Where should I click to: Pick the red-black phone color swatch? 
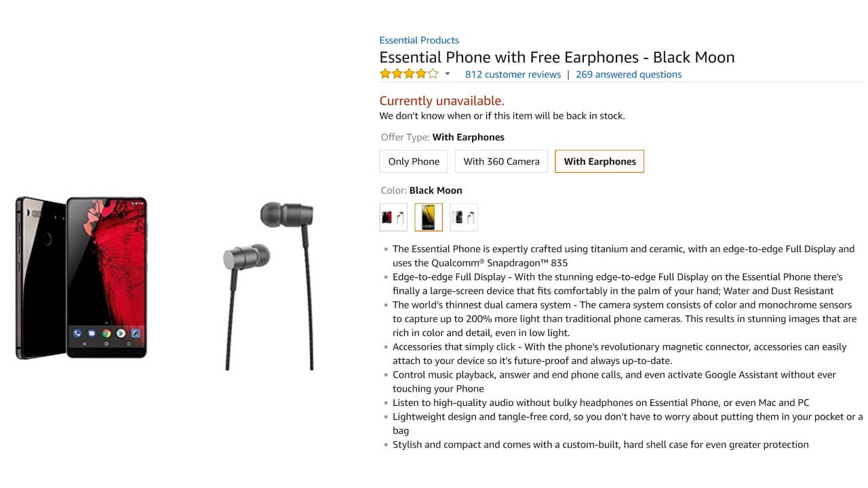point(393,218)
